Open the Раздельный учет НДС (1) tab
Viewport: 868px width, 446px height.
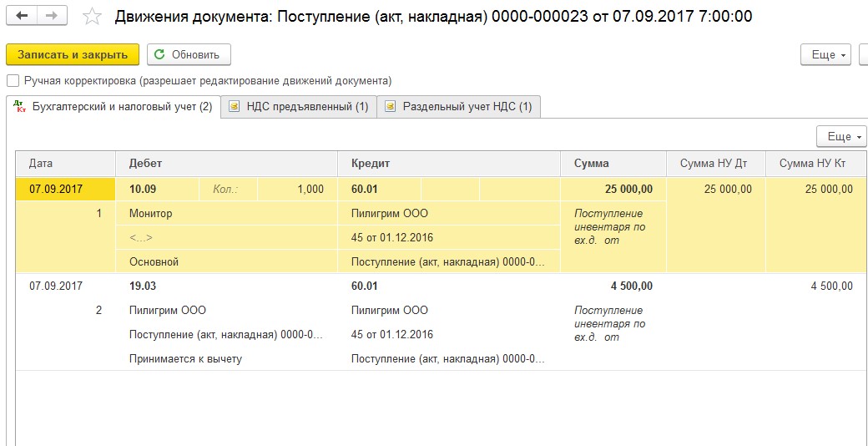[467, 107]
